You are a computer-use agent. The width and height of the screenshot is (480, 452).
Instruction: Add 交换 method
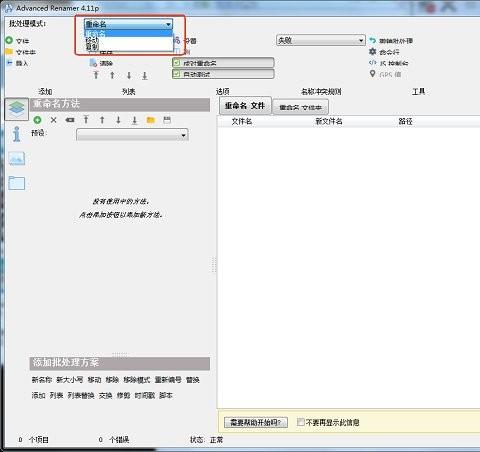click(x=105, y=395)
